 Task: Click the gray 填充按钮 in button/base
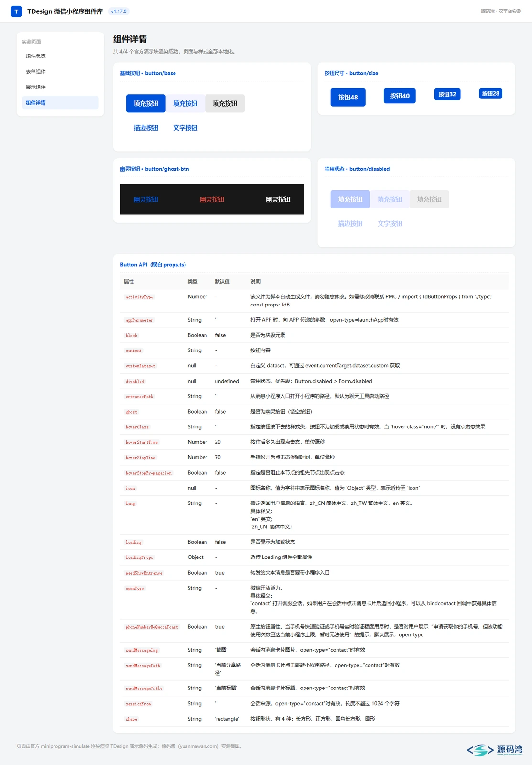[225, 103]
